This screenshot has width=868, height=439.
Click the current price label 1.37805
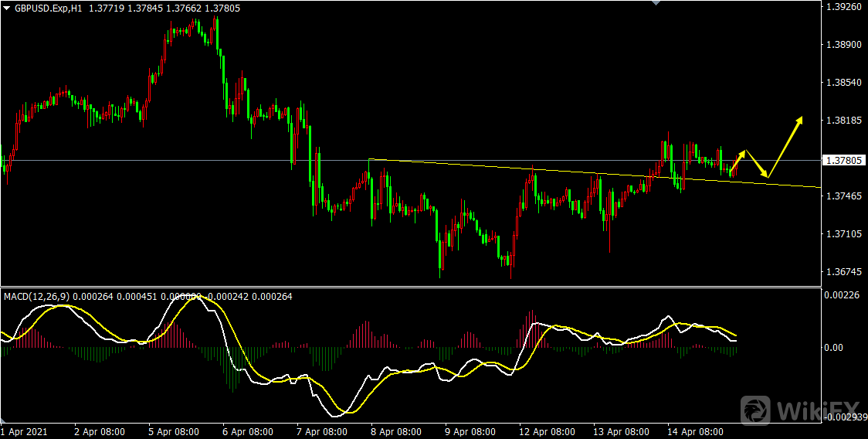(843, 161)
